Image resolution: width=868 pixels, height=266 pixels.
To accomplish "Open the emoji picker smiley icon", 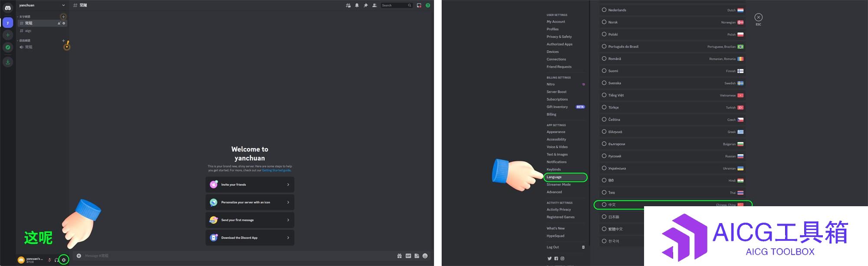I will coord(425,256).
